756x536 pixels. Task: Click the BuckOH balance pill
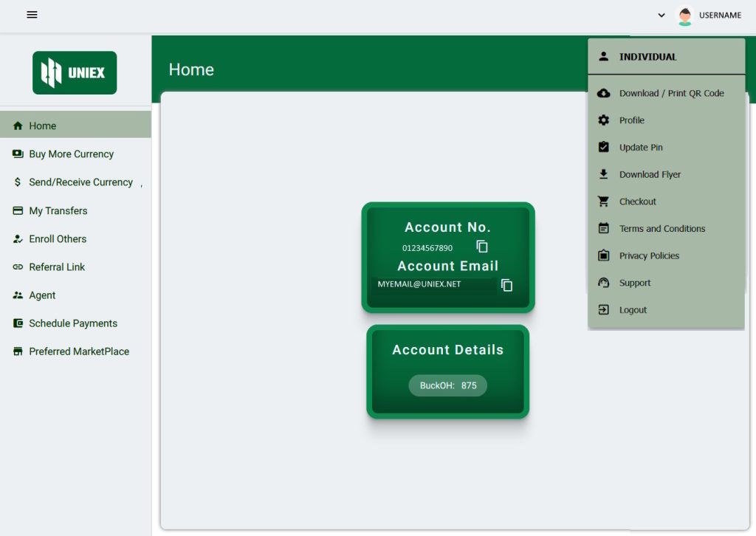tap(448, 385)
